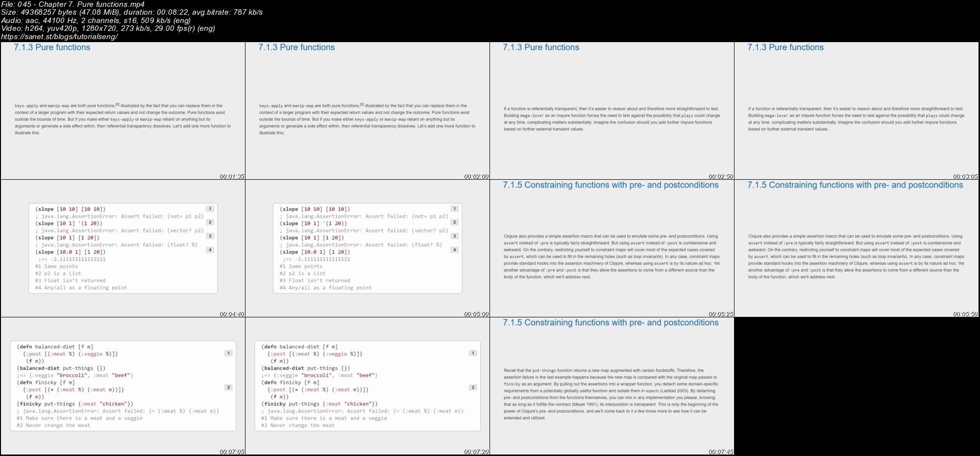Click callout badge 1 in the 00:07:20 frame
Viewport: 980px width, 456px height.
[473, 353]
